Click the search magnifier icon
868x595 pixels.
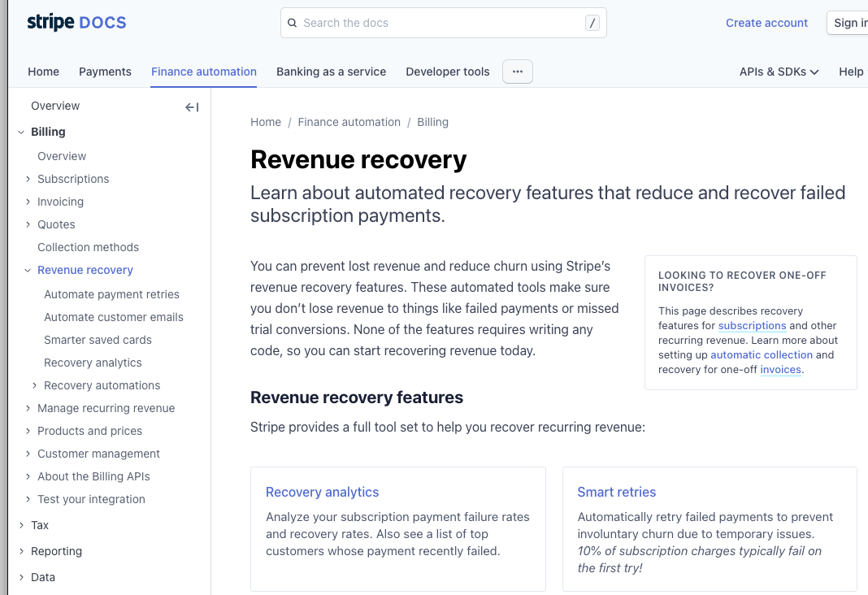coord(293,23)
